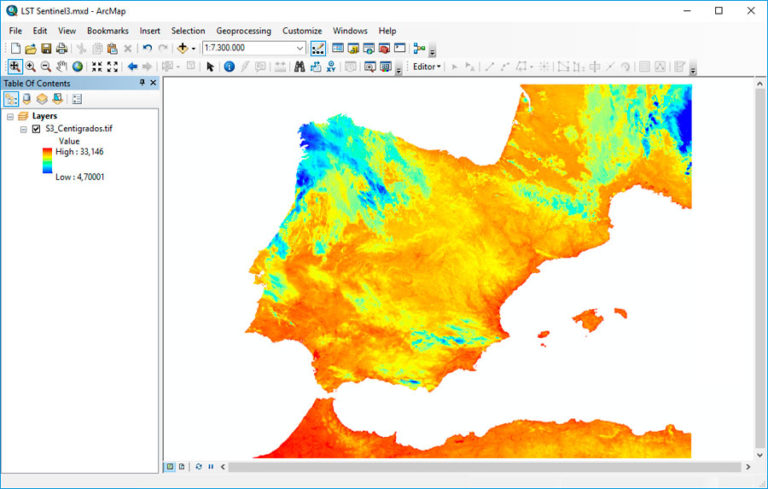The image size is (768, 489).
Task: Go back to previous extent
Action: [x=132, y=67]
